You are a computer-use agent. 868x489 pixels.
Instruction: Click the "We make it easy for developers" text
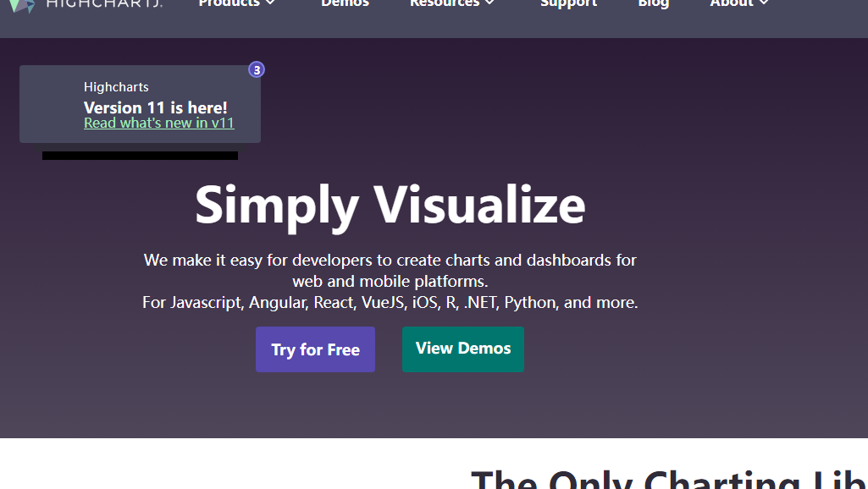390,271
